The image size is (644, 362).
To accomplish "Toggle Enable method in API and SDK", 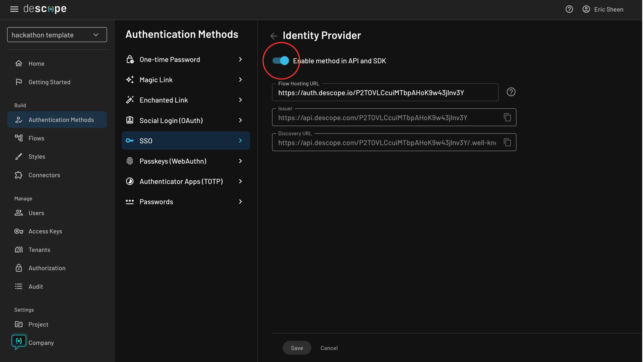I will 280,61.
